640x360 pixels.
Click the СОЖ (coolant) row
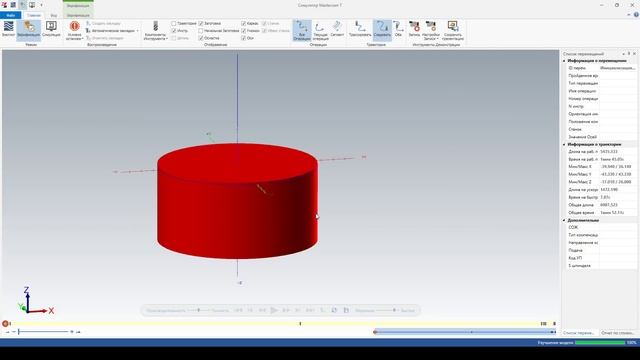[x=601, y=228]
